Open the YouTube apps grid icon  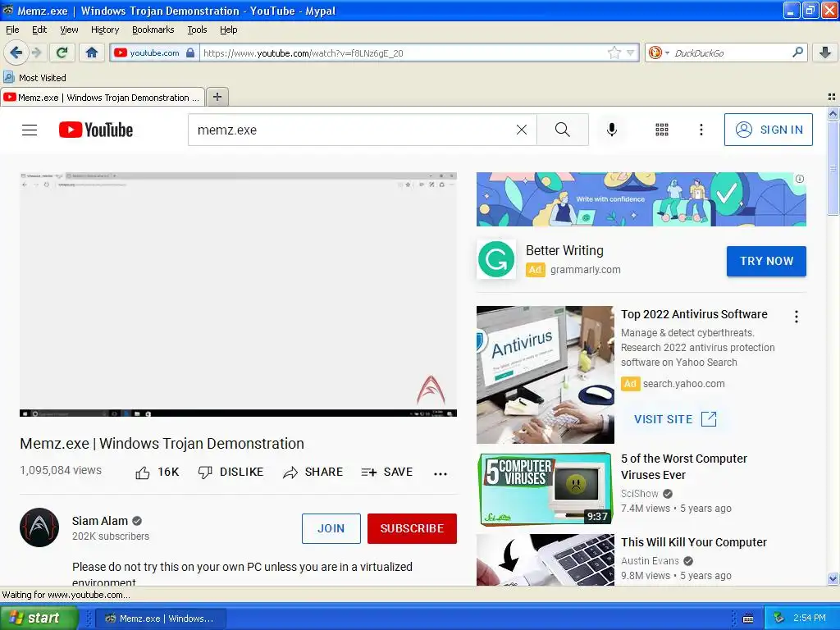(662, 130)
